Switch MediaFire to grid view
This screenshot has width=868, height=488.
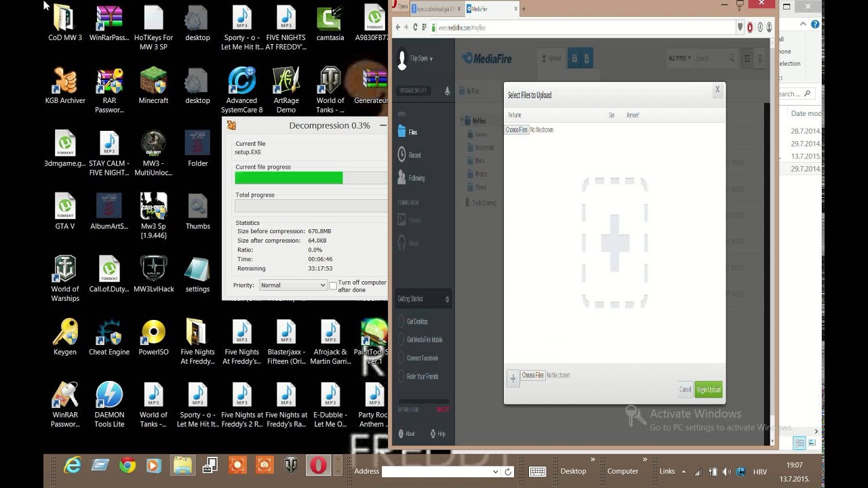point(761,58)
